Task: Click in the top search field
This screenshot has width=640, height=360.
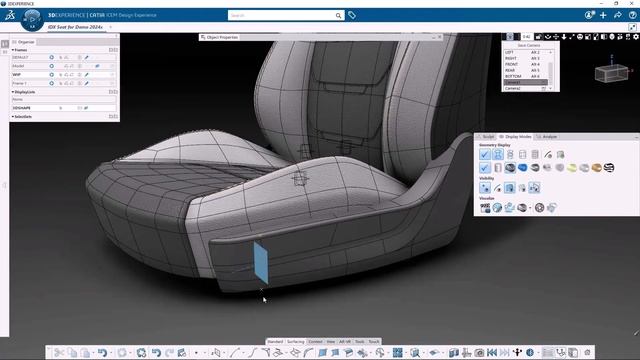Action: tap(282, 16)
